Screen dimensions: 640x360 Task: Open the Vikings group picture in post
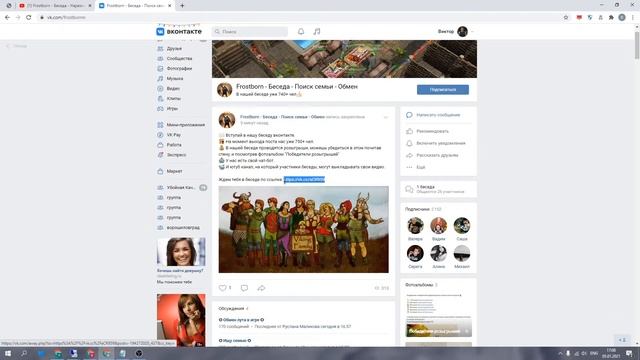point(304,229)
